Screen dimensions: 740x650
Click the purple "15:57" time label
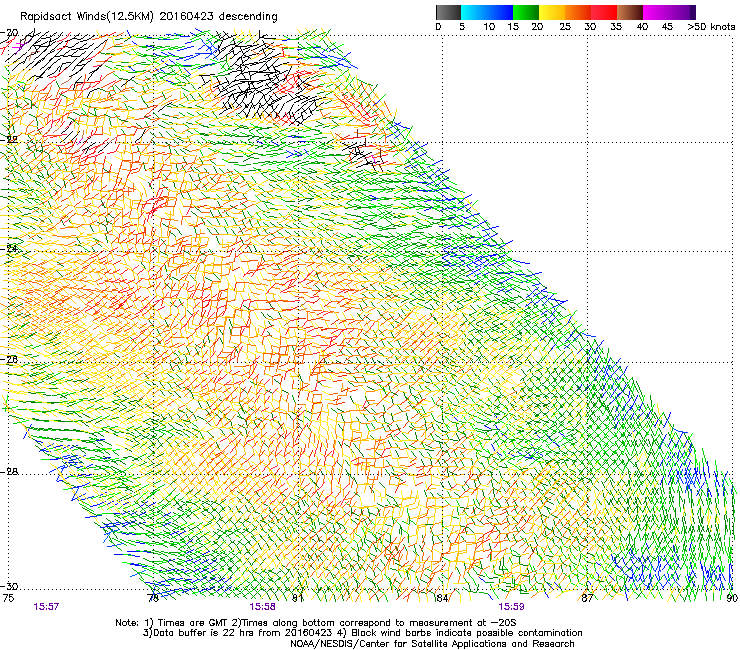click(46, 607)
